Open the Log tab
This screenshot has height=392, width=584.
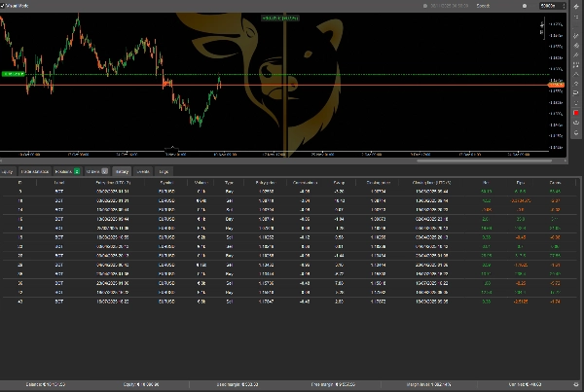(164, 171)
